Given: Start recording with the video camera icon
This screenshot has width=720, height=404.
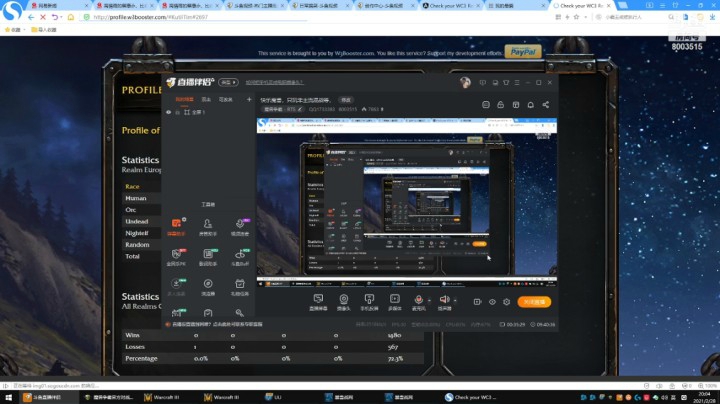Looking at the screenshot, I should pyautogui.click(x=478, y=302).
